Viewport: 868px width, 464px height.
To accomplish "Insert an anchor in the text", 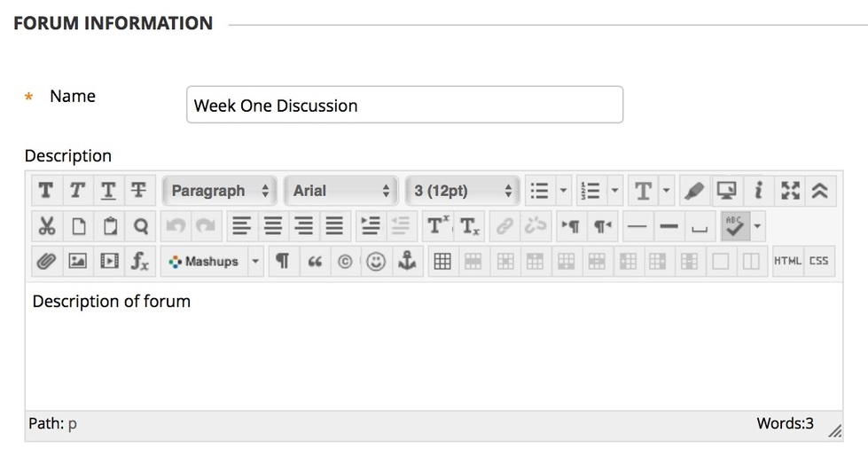I will [407, 262].
